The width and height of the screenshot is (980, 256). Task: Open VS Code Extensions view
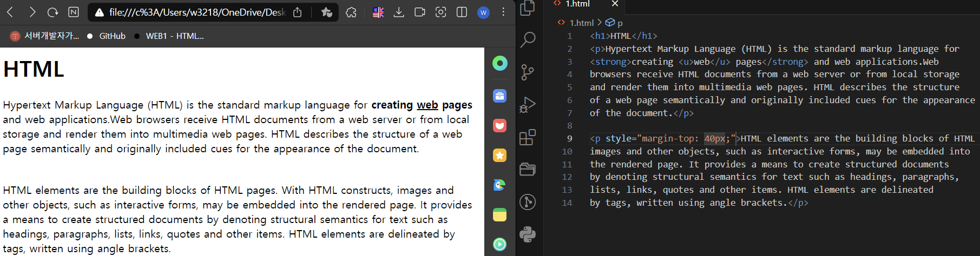528,137
